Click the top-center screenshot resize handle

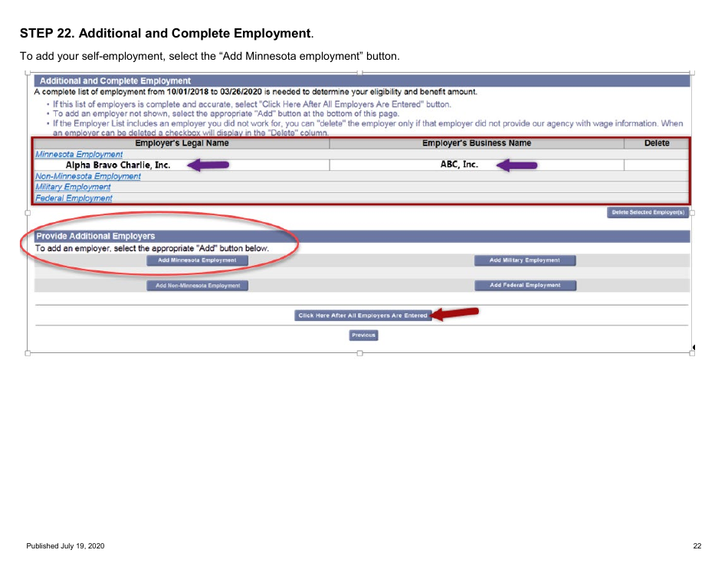(x=359, y=73)
